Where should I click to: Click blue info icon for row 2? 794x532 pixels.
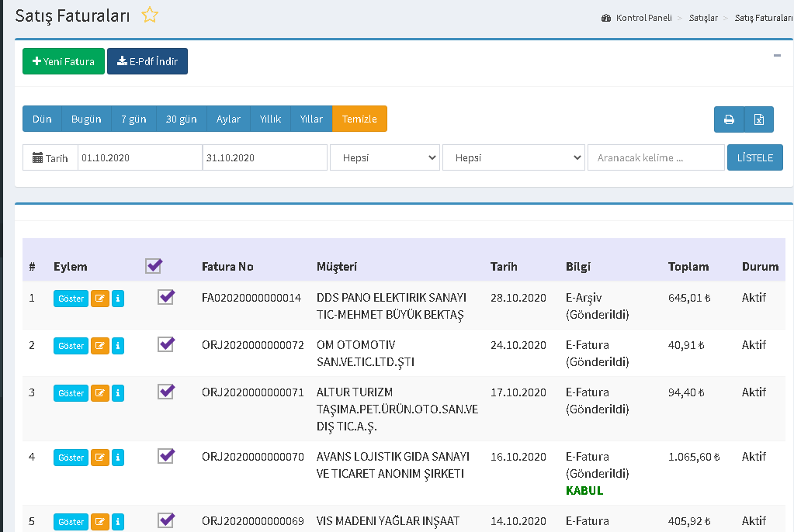coord(118,346)
